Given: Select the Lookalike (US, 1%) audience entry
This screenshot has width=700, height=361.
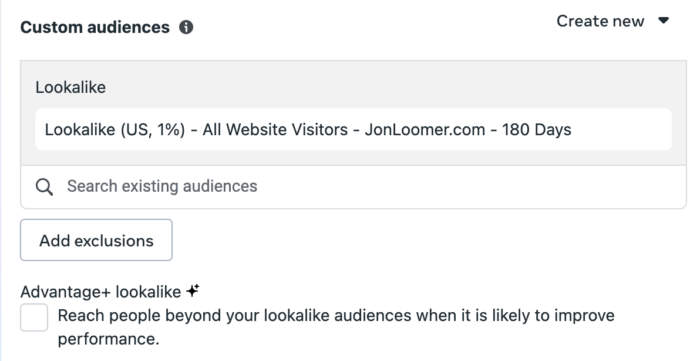Looking at the screenshot, I should click(x=353, y=129).
